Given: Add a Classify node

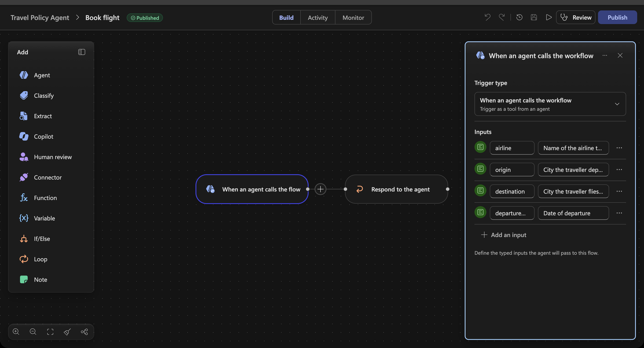Looking at the screenshot, I should tap(43, 96).
